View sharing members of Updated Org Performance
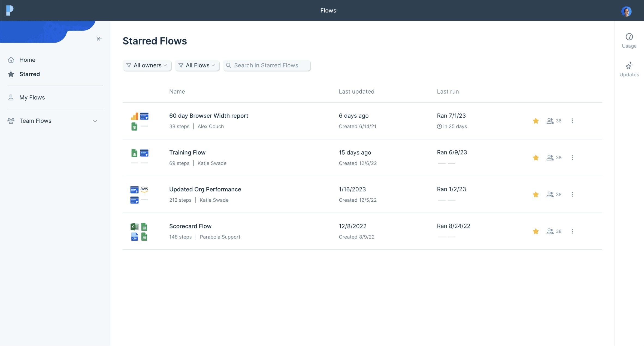 554,195
